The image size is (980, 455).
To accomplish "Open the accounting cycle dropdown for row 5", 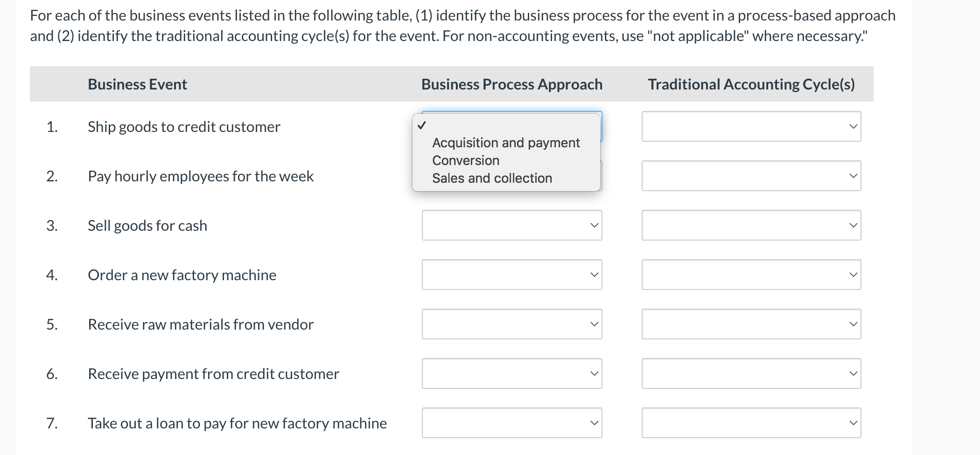I will pyautogui.click(x=750, y=324).
